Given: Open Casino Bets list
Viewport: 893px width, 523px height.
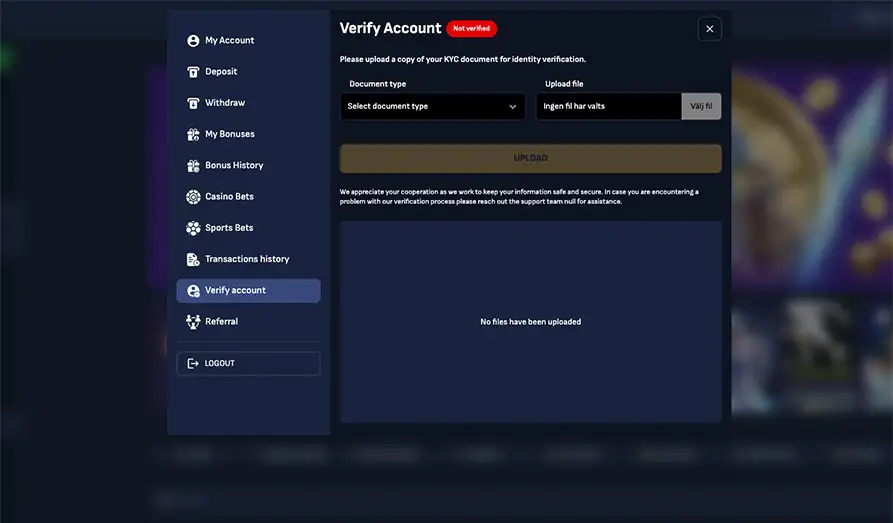Looking at the screenshot, I should click(248, 197).
